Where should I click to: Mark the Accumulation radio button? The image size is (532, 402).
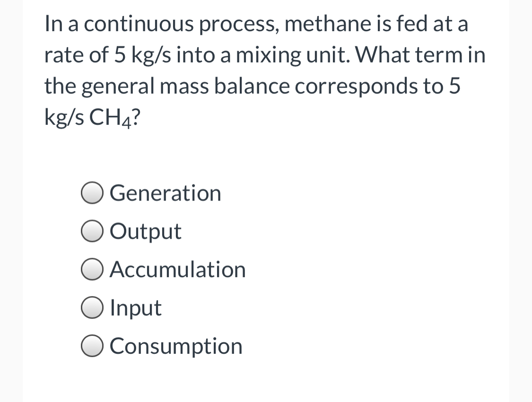click(92, 270)
